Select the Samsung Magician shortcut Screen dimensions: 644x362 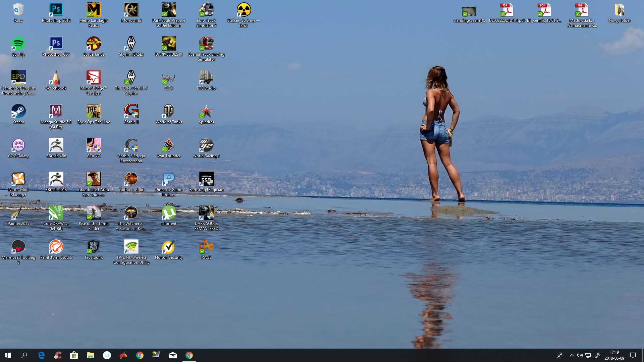pos(206,179)
